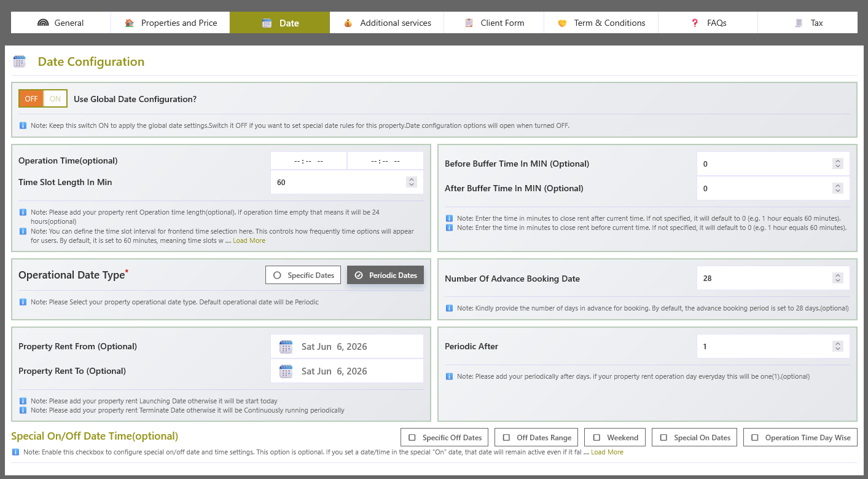Select Periodic Dates option
This screenshot has height=479, width=868.
pos(385,275)
